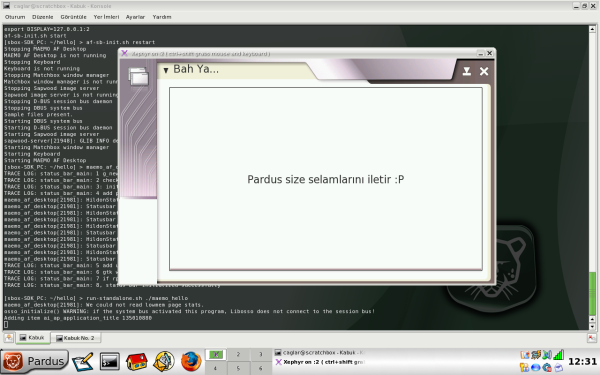Switch to the Kabuk No. 2 tab
Viewport: 600px width, 375px height.
pyautogui.click(x=75, y=338)
